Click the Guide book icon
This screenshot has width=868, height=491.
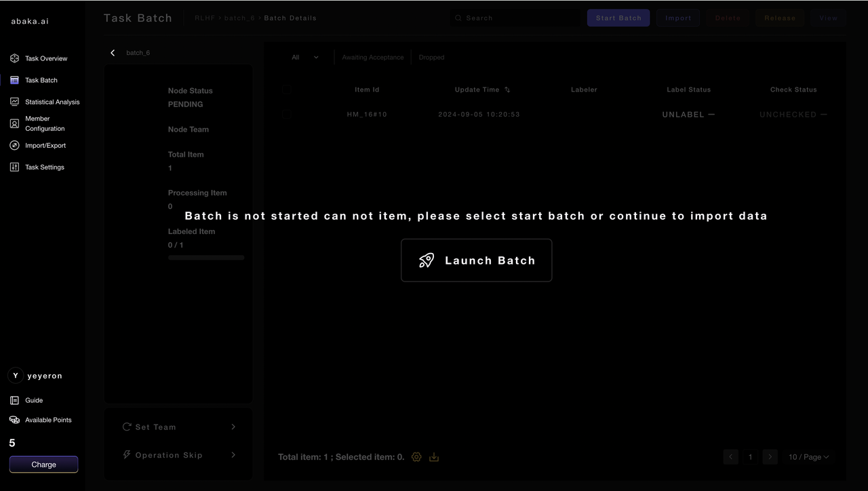(x=14, y=400)
